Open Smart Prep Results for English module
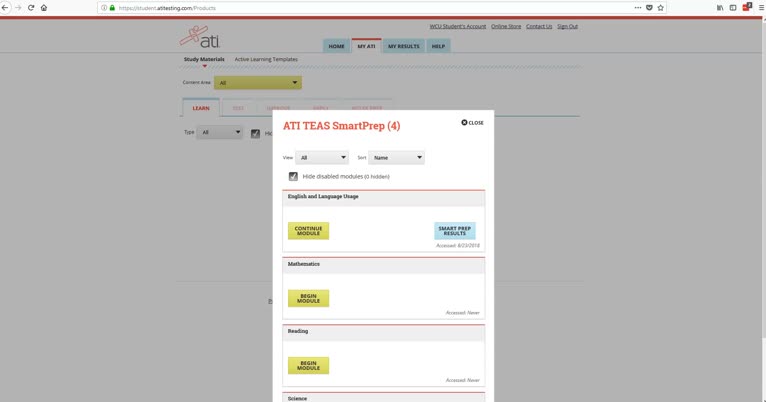The width and height of the screenshot is (766, 402). [x=455, y=231]
